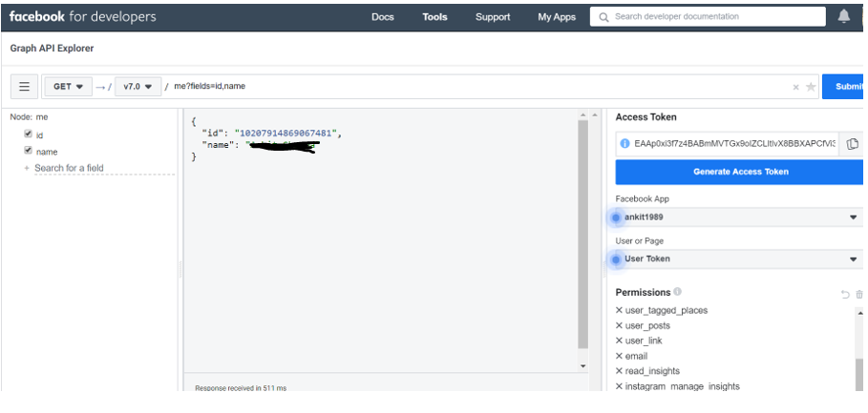The width and height of the screenshot is (868, 413).
Task: Remove the user_tagged_places permission
Action: coord(619,310)
